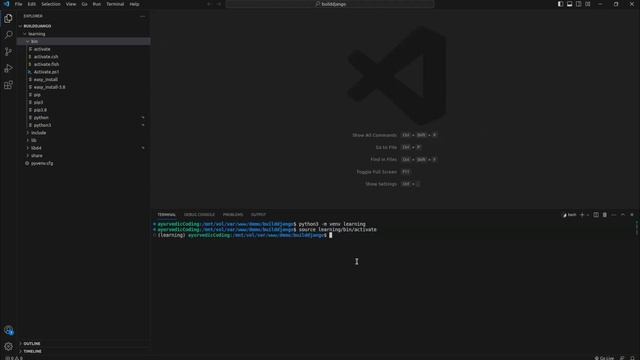This screenshot has height=360, width=640.
Task: Toggle the bottom panel layout icon
Action: click(x=569, y=4)
